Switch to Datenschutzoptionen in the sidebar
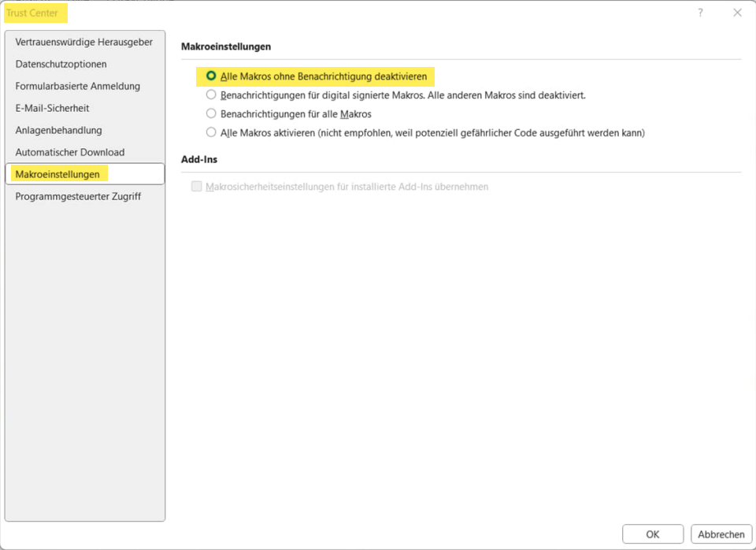The width and height of the screenshot is (756, 550). click(x=61, y=64)
